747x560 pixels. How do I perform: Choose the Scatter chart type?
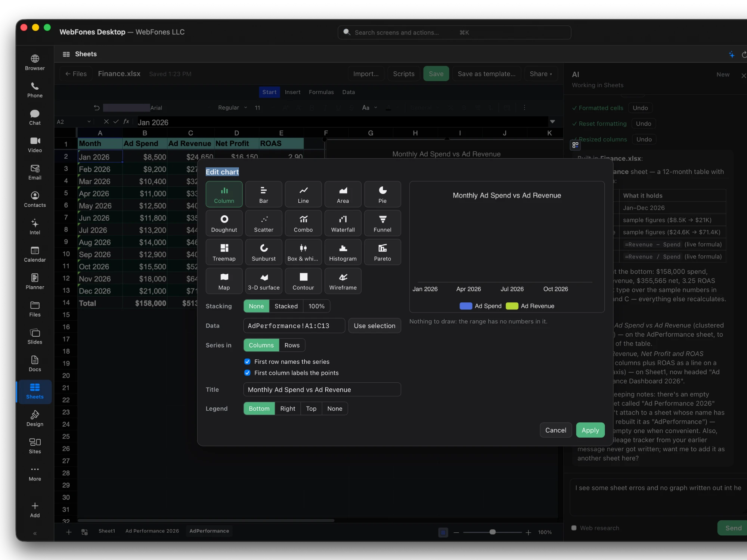[x=263, y=223]
